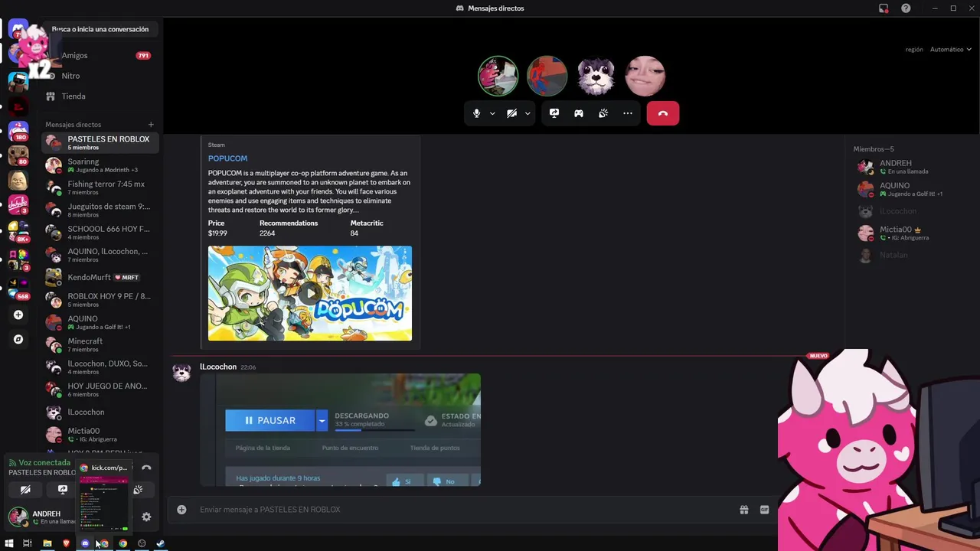Image resolution: width=980 pixels, height=551 pixels.
Task: Open camera options arrow
Action: click(528, 113)
